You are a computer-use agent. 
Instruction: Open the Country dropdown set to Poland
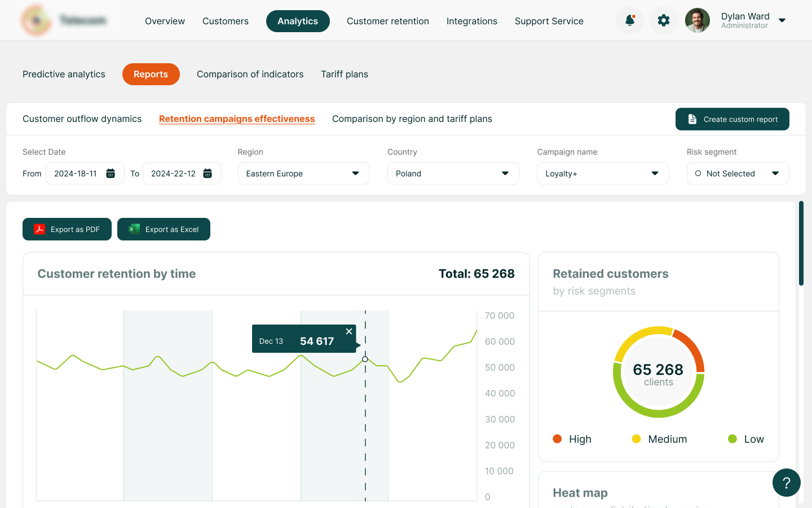pyautogui.click(x=453, y=173)
